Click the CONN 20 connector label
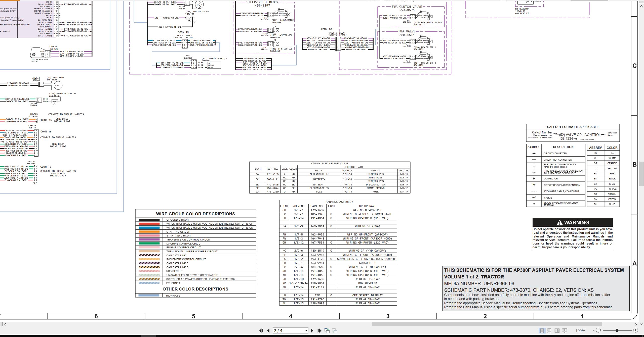The height and width of the screenshot is (337, 644). click(326, 29)
